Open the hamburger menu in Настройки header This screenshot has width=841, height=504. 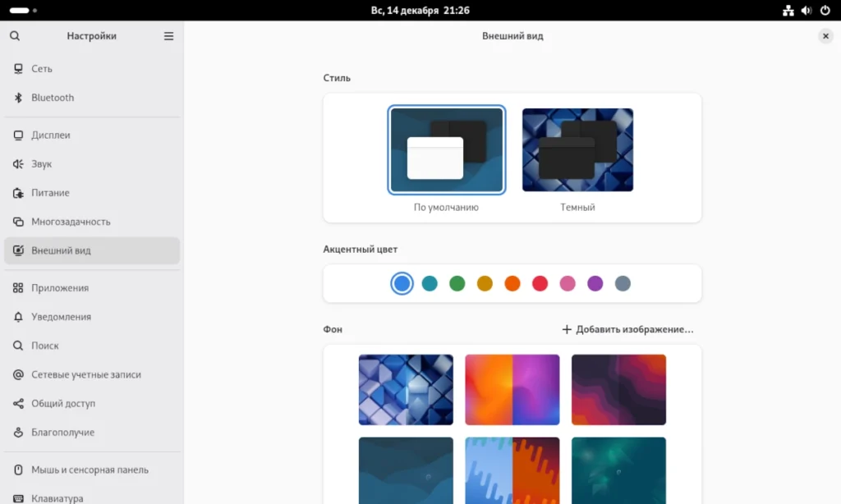pyautogui.click(x=168, y=36)
